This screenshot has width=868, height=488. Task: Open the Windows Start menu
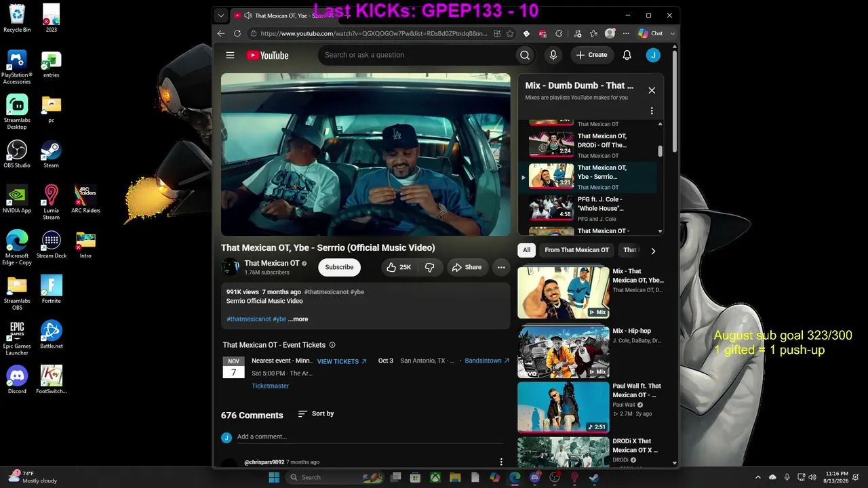[x=274, y=477]
